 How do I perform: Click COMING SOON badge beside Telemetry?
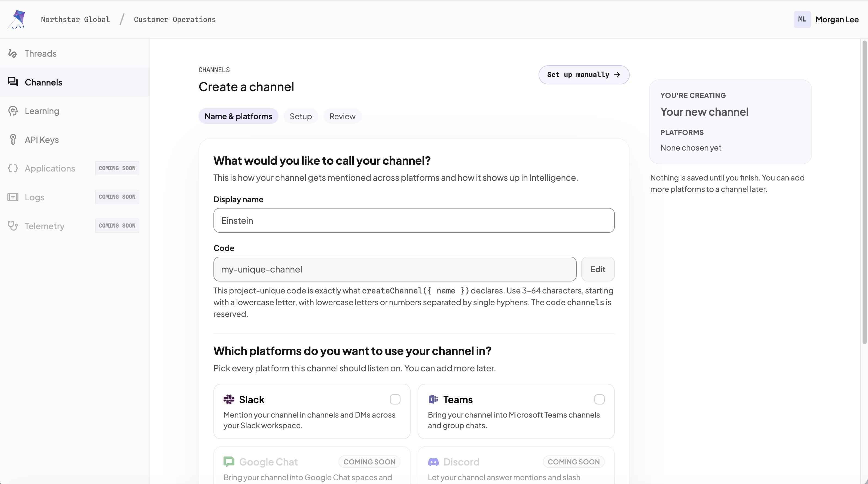coord(117,226)
